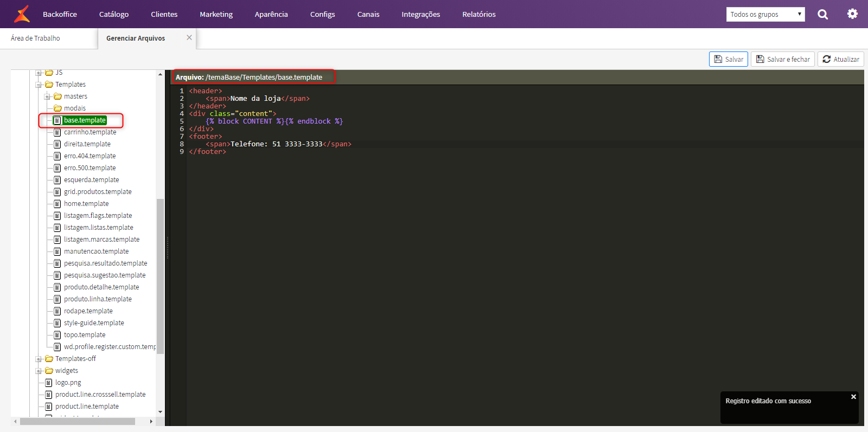Screen dimensions: 868x432
Task: Open the Configs menu
Action: (323, 14)
